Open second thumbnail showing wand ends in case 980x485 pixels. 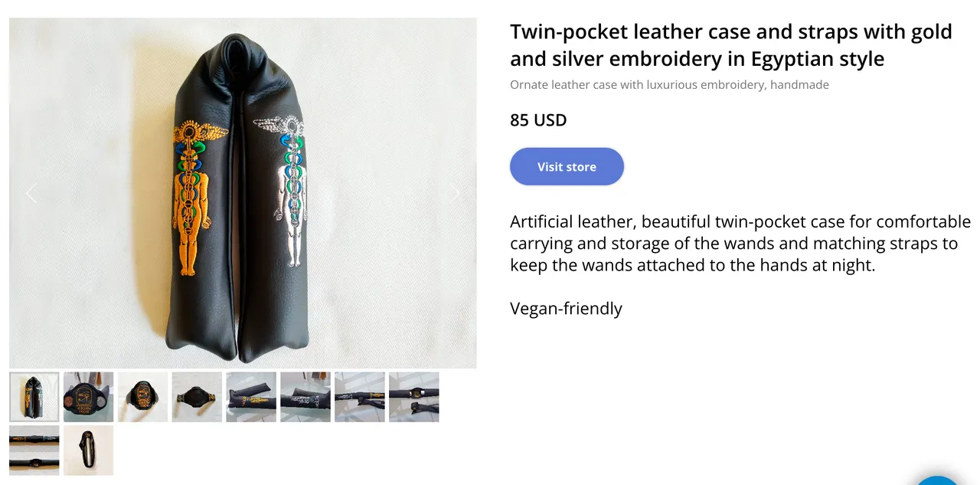pos(89,397)
